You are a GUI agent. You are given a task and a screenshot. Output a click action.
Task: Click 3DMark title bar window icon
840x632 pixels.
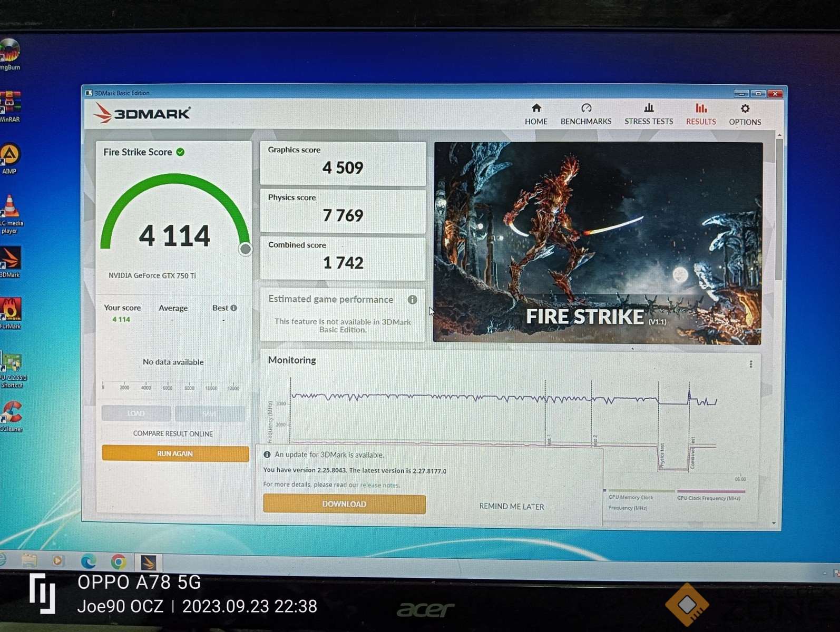(x=89, y=93)
